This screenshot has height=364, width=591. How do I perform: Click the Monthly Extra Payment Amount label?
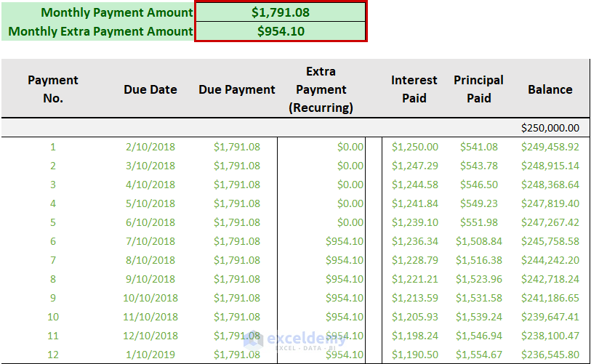click(x=101, y=31)
